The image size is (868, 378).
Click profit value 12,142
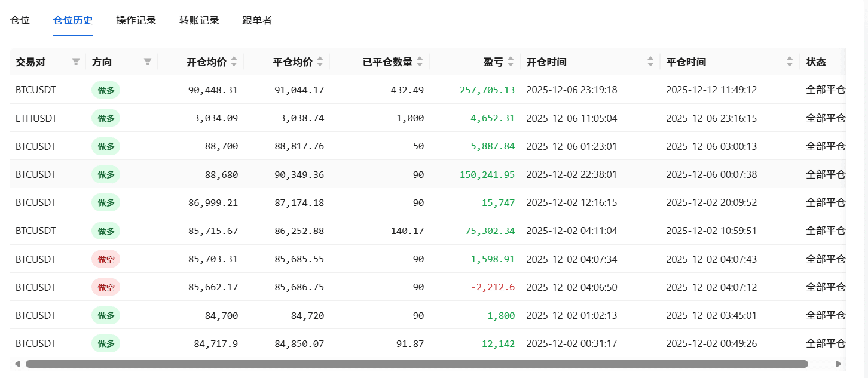(498, 344)
